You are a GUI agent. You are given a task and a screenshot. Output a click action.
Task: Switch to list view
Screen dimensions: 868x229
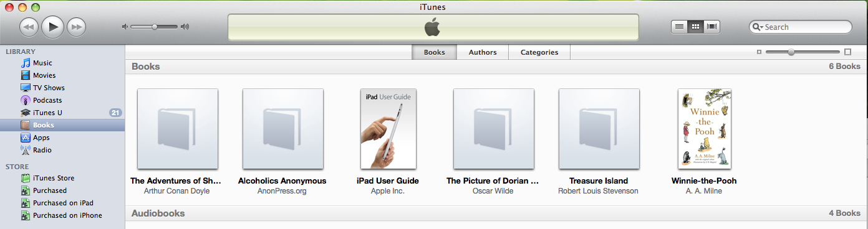pos(679,27)
